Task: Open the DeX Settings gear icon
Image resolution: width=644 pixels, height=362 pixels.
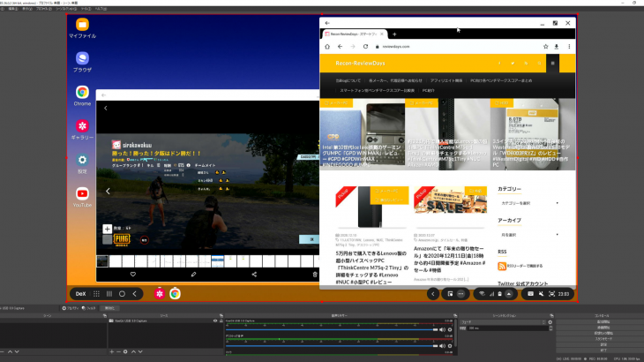Action: [x=82, y=160]
